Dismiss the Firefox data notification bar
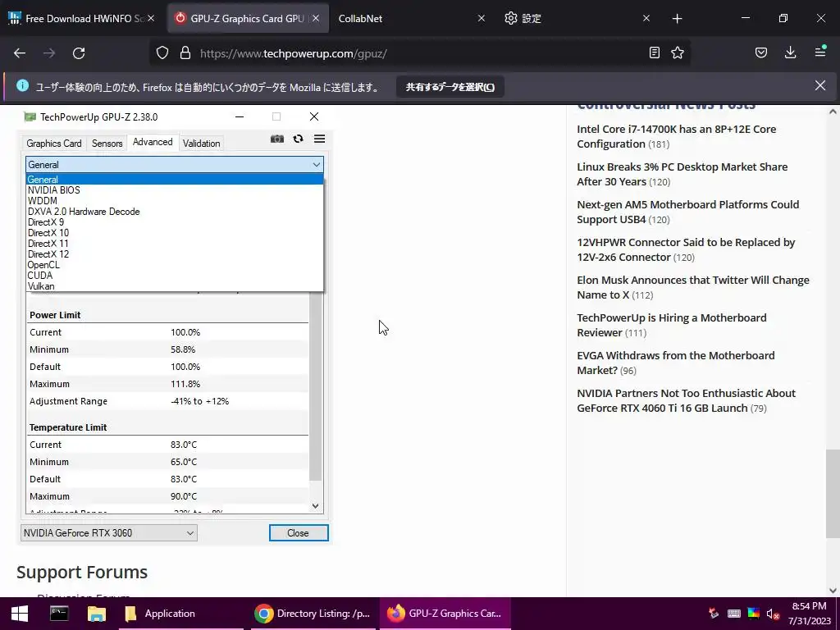The image size is (840, 630). tap(820, 85)
